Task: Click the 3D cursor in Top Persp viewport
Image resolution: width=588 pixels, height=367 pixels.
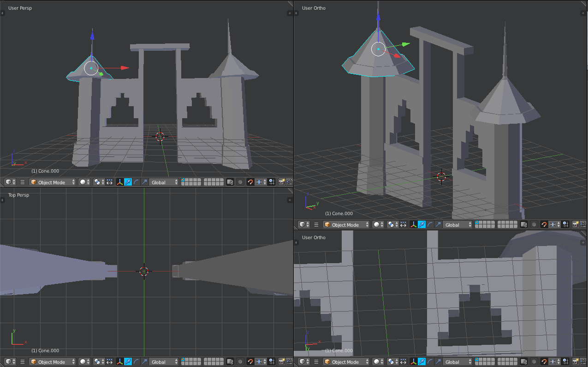Action: pos(144,271)
